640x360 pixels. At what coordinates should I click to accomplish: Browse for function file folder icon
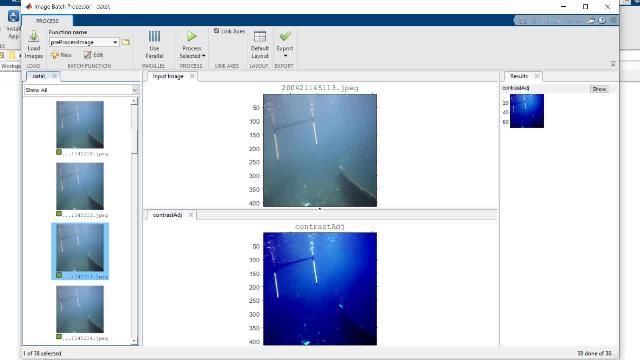coord(126,42)
